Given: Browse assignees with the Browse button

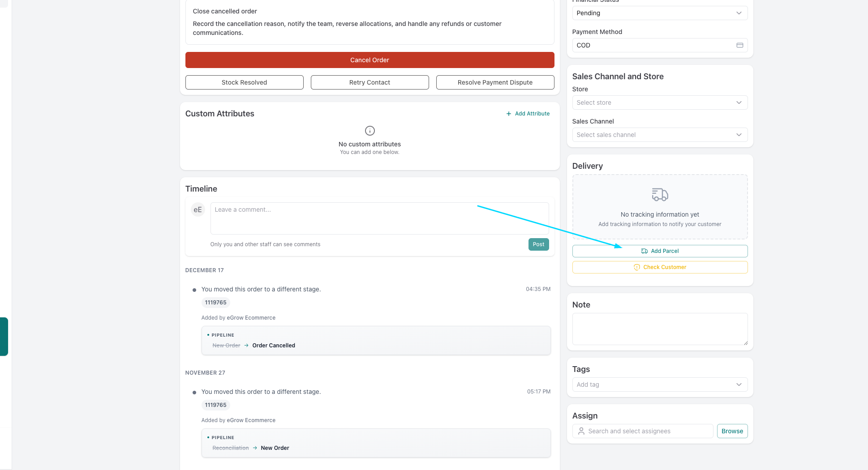Looking at the screenshot, I should tap(732, 431).
